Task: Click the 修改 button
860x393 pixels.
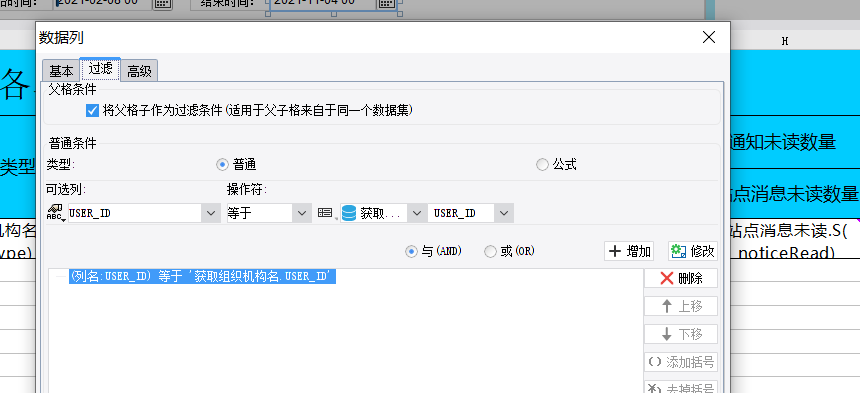Action: coord(693,251)
